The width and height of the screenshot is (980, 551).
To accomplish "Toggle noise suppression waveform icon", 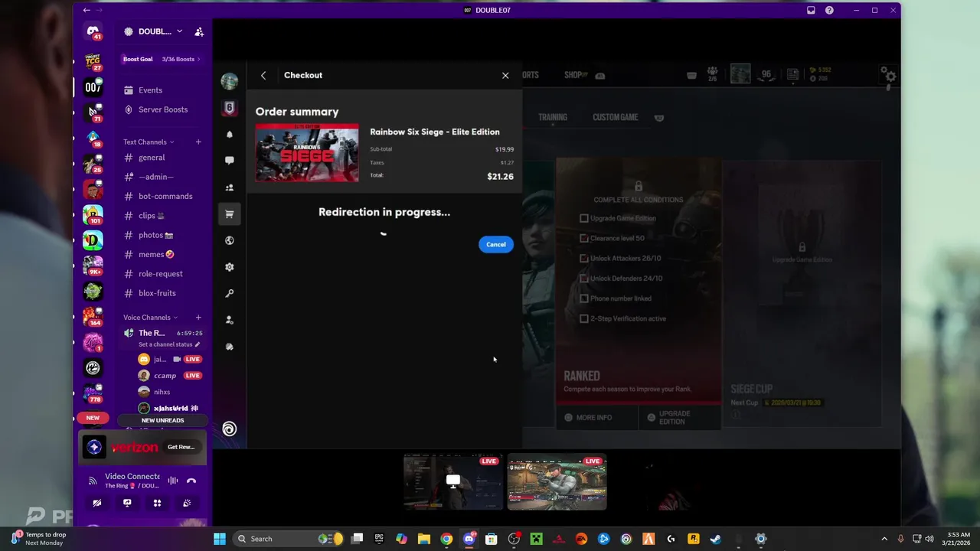I will pos(173,481).
